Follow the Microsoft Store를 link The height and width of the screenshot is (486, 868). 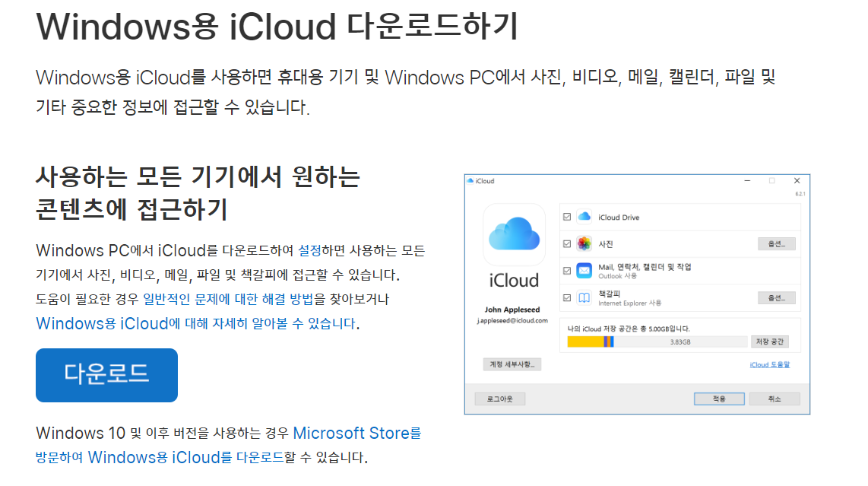pos(357,433)
